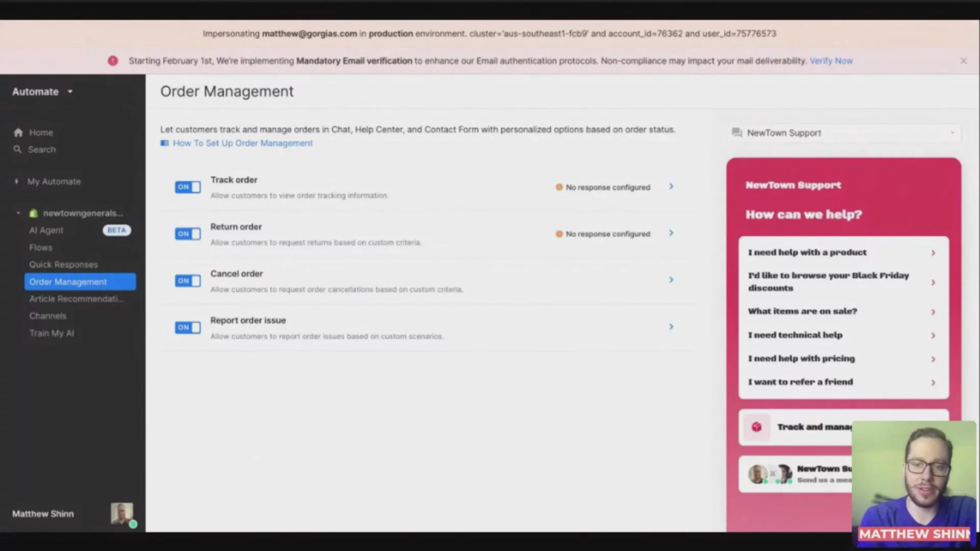
Task: Click the My Automate label
Action: coord(54,182)
